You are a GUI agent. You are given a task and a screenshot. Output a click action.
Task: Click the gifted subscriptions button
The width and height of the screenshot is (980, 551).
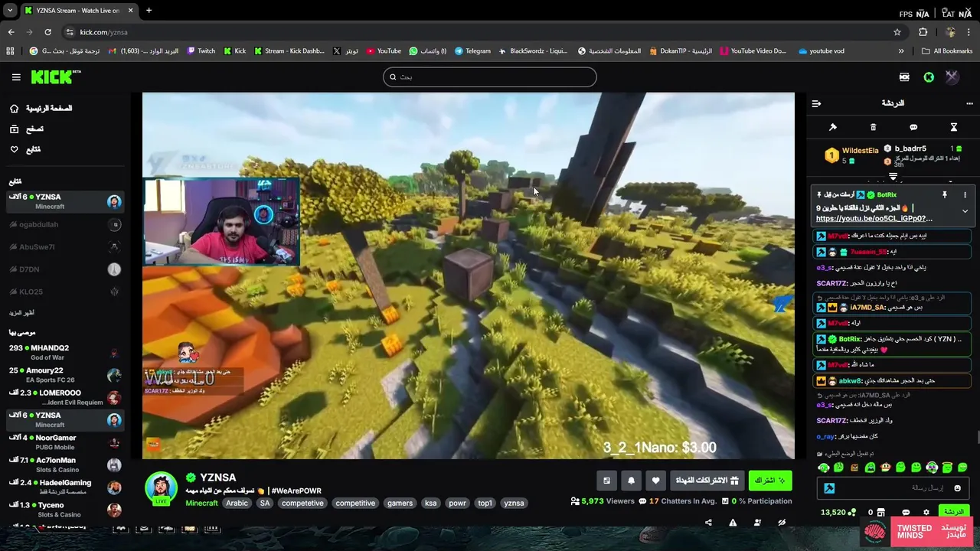[707, 481]
